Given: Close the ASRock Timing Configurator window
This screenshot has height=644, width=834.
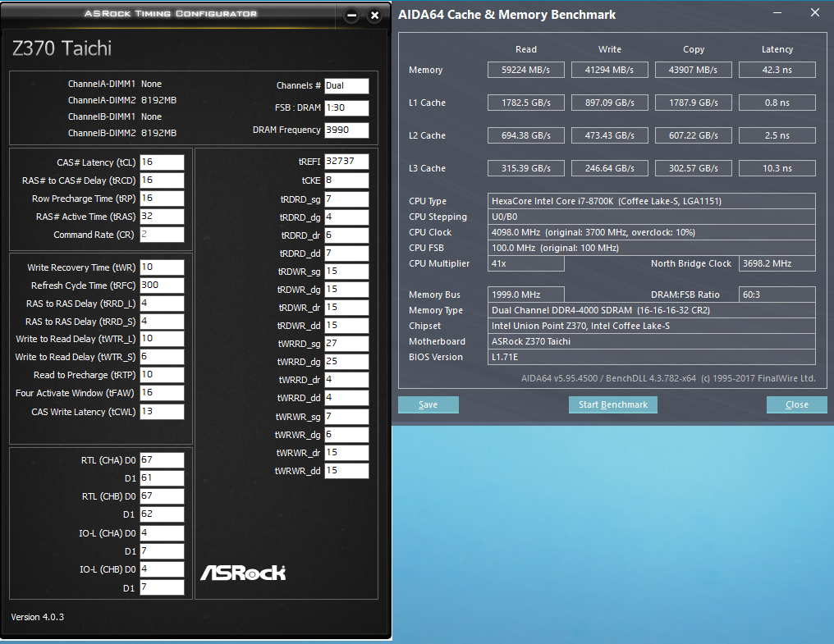Looking at the screenshot, I should click(375, 16).
